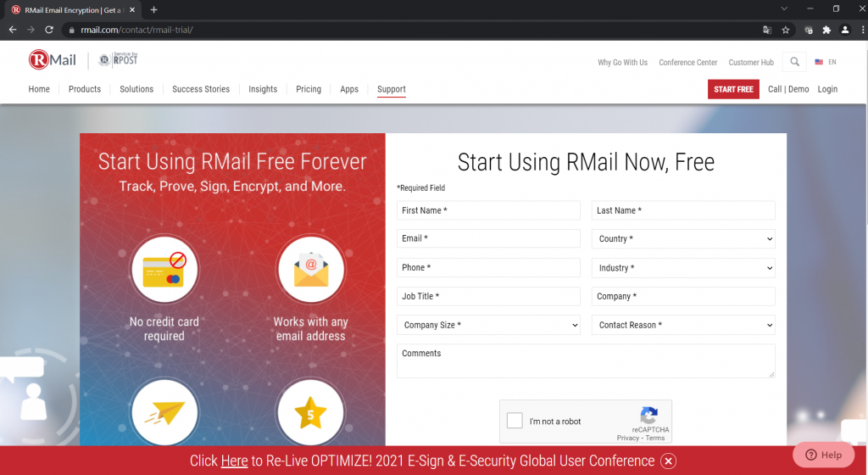Click the translate page icon in address bar
This screenshot has width=868, height=475.
tap(767, 30)
